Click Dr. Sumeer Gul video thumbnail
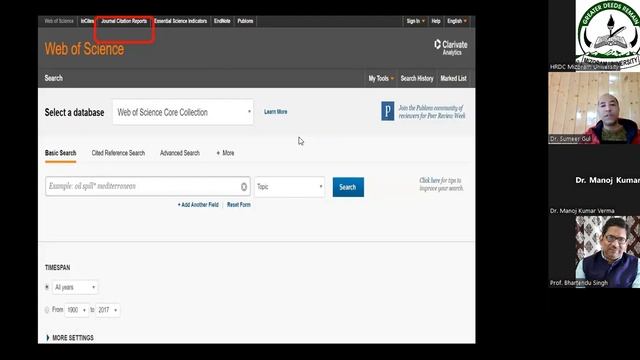 pyautogui.click(x=594, y=108)
